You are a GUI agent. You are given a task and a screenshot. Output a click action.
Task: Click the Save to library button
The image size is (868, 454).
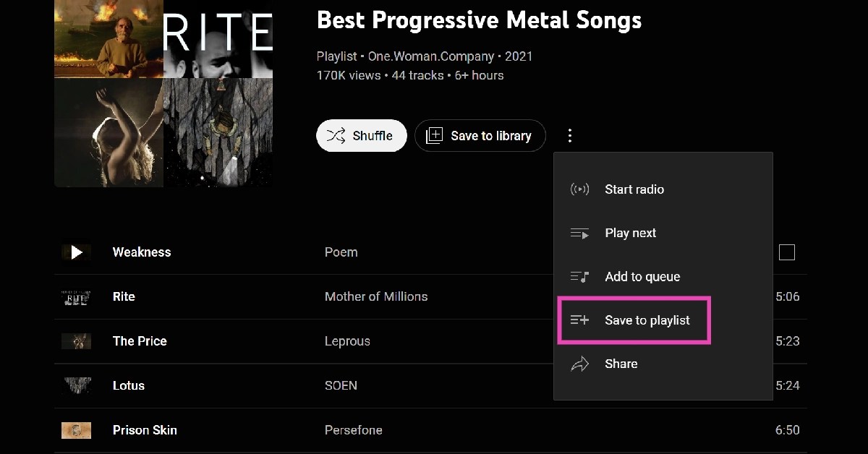(480, 135)
